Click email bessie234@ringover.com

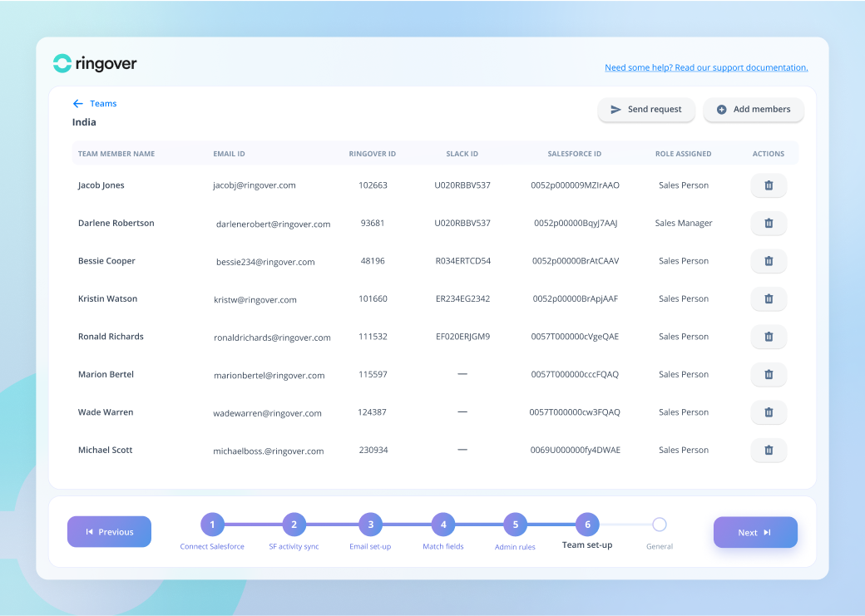pos(265,262)
